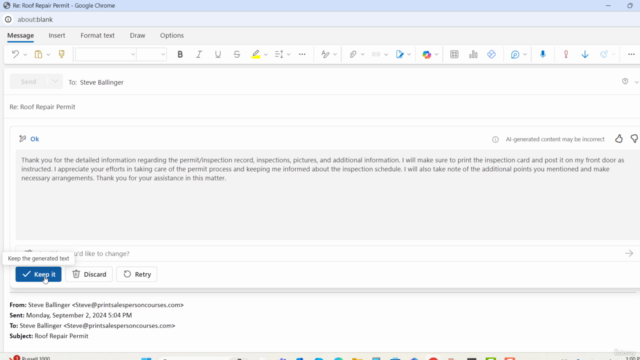This screenshot has width=640, height=360.
Task: Click sender email Steve@printsalespersoncourses.com in From line
Action: tap(128, 305)
